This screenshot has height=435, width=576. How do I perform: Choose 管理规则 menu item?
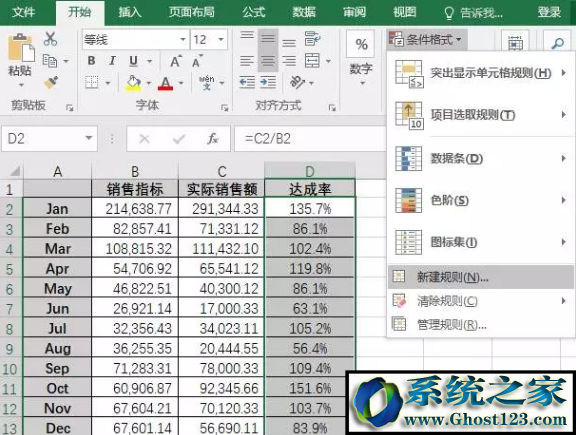coord(480,324)
